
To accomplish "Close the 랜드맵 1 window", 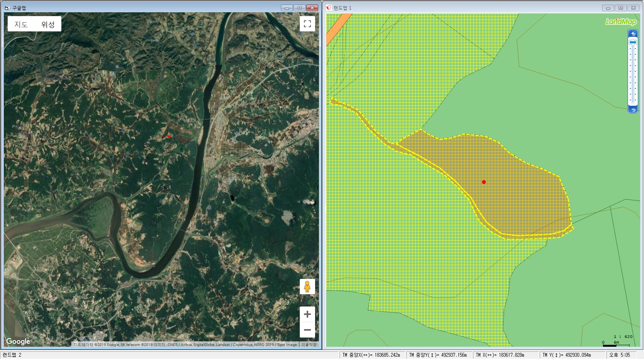I will tap(634, 8).
